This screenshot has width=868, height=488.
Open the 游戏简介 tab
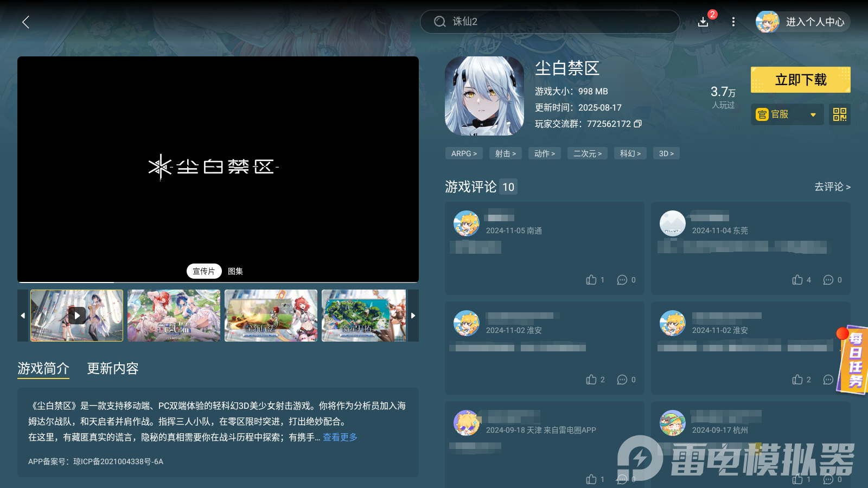(x=43, y=369)
